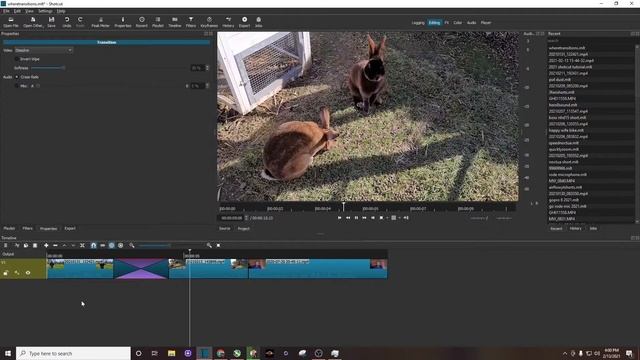Switch to the Playlist tab at bottom left
The width and height of the screenshot is (640, 360).
point(9,229)
